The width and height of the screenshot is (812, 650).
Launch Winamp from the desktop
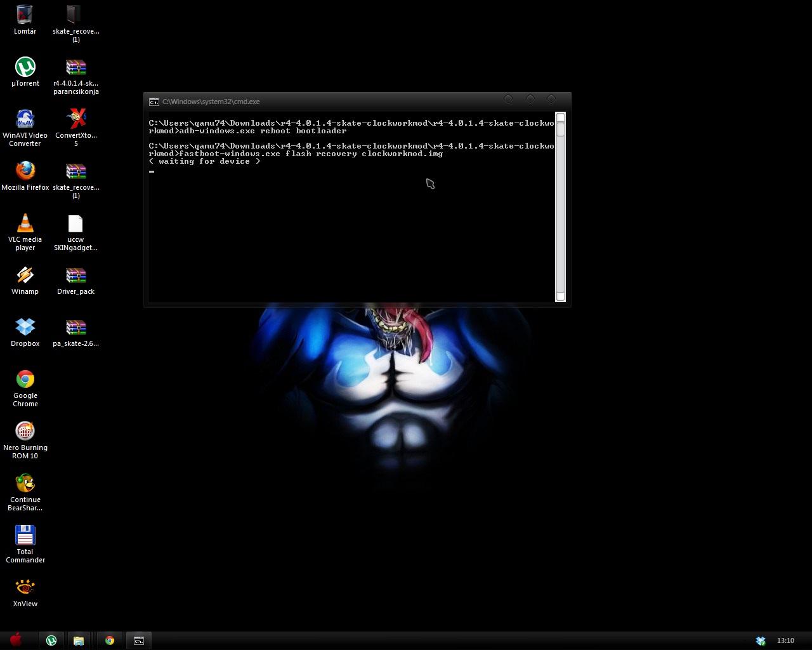point(25,280)
